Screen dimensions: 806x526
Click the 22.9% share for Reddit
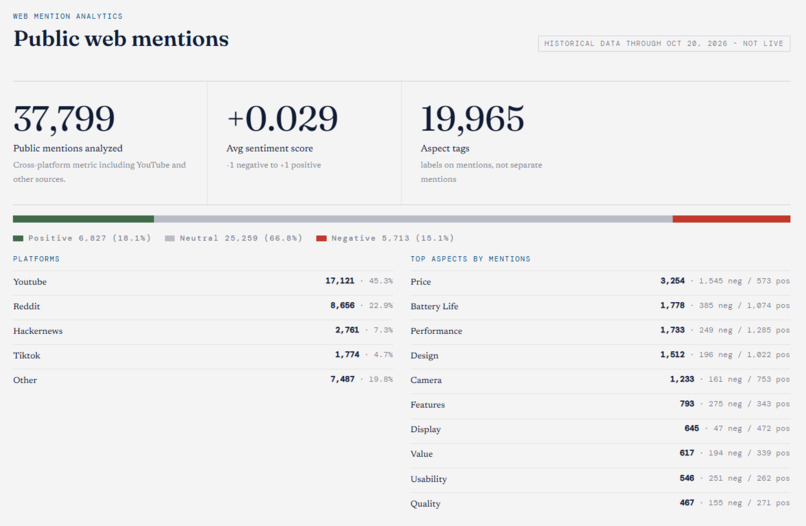pyautogui.click(x=381, y=306)
